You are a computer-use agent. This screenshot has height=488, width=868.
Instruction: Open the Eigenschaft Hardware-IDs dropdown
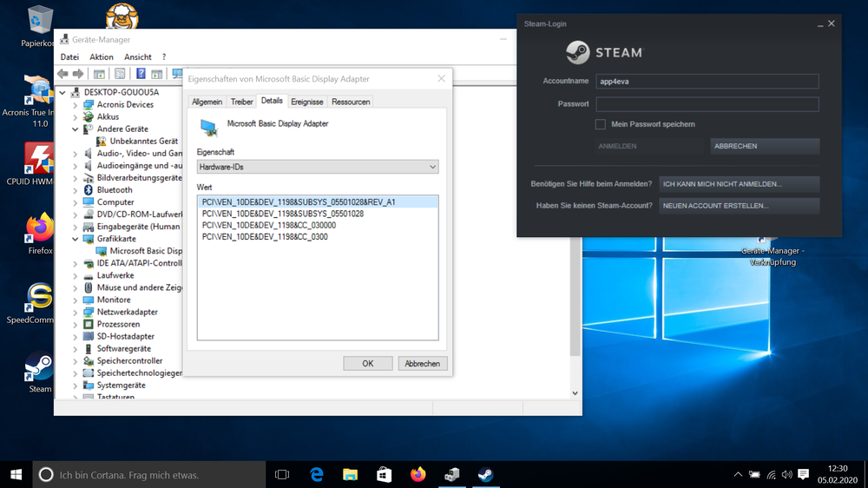click(x=318, y=167)
